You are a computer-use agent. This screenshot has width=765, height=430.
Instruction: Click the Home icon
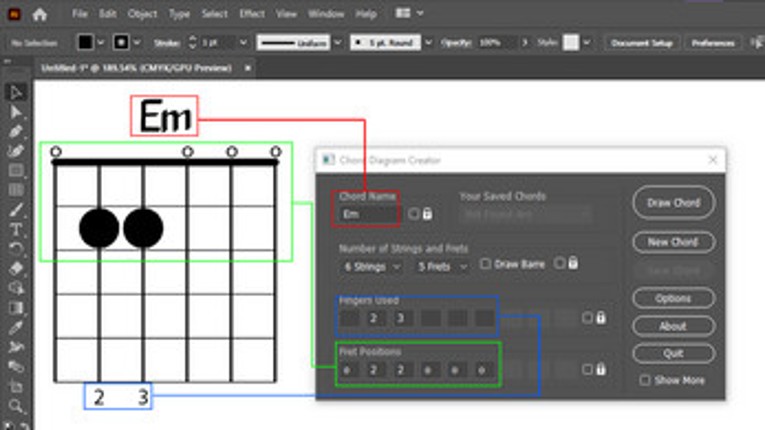(40, 14)
